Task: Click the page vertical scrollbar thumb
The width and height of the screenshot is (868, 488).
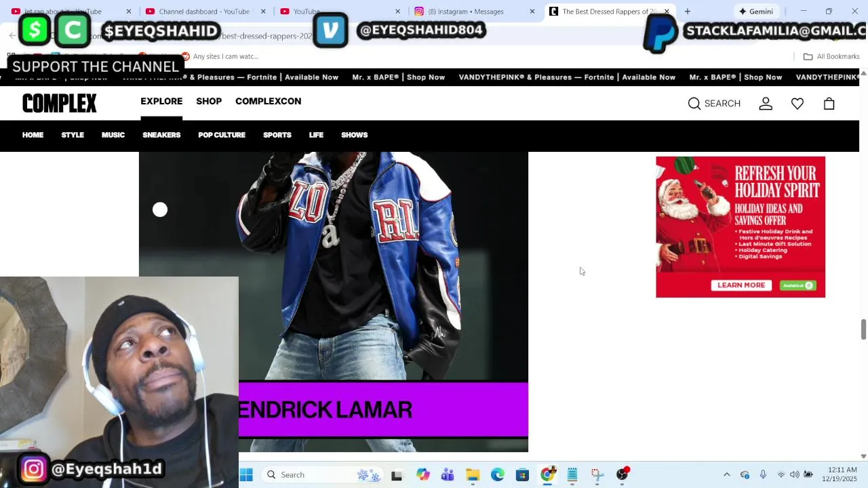Action: (863, 329)
